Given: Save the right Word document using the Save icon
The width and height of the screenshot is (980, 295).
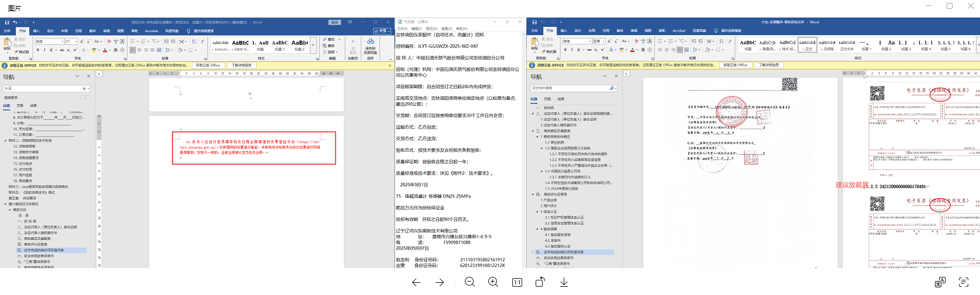Looking at the screenshot, I should [x=534, y=22].
